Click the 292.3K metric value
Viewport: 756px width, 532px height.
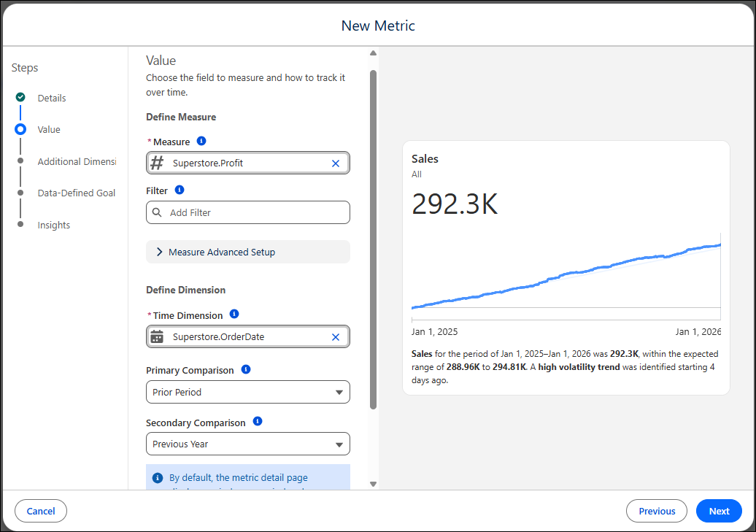(455, 204)
